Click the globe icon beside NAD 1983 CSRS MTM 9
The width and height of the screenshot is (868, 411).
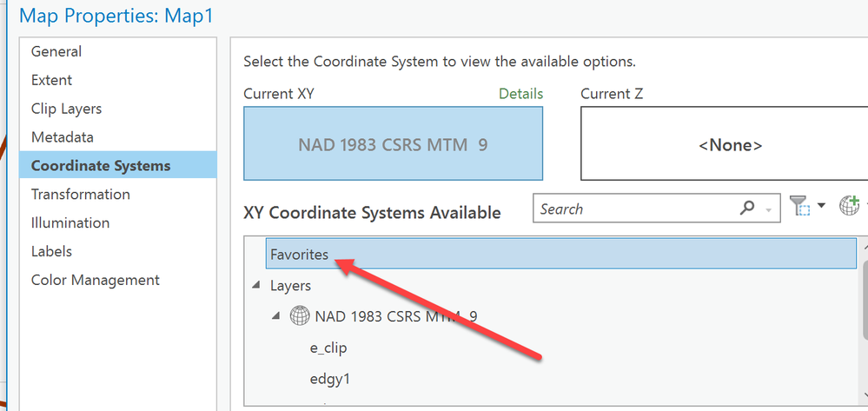tap(300, 316)
